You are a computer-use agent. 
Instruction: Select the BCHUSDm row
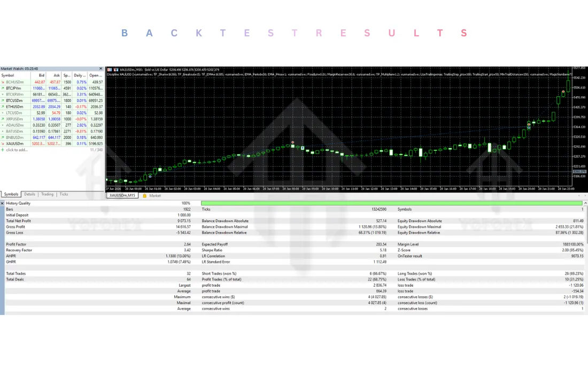click(x=52, y=82)
